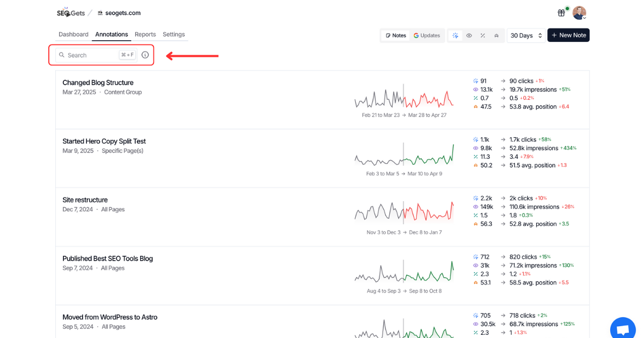Open the user avatar account menu
The width and height of the screenshot is (644, 338).
click(x=579, y=13)
